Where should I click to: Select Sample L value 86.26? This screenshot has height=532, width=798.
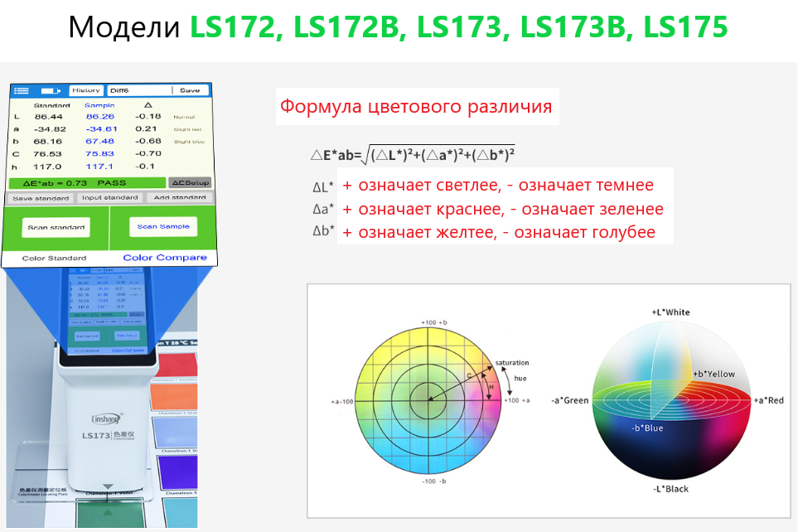tap(100, 117)
